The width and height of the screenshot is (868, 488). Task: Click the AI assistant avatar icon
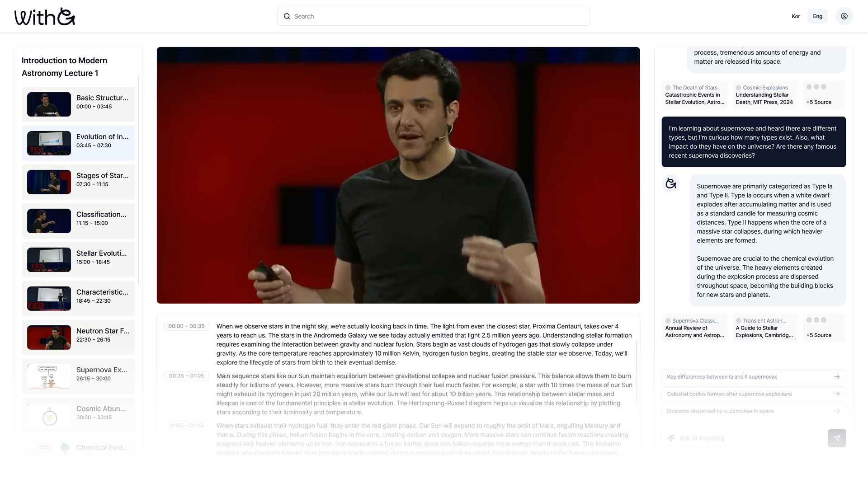click(x=671, y=183)
